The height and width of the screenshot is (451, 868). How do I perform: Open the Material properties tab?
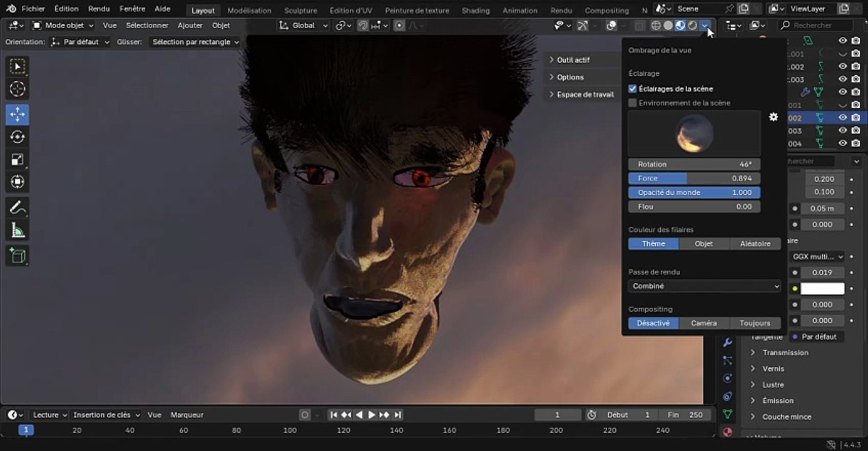pos(727,432)
